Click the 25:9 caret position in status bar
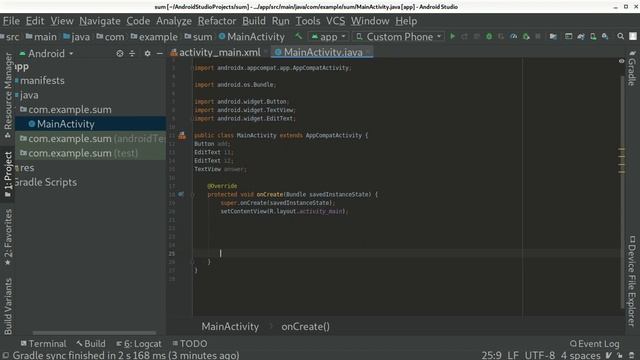 click(x=491, y=355)
